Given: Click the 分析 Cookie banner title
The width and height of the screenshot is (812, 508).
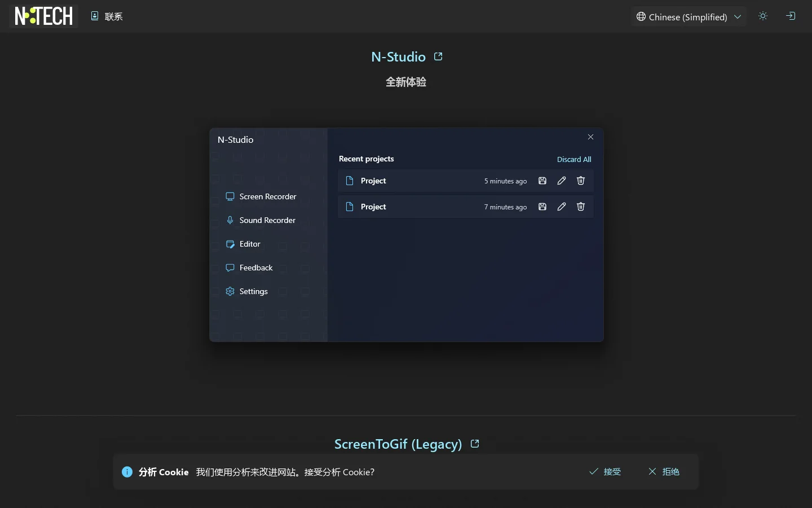Looking at the screenshot, I should (x=164, y=472).
